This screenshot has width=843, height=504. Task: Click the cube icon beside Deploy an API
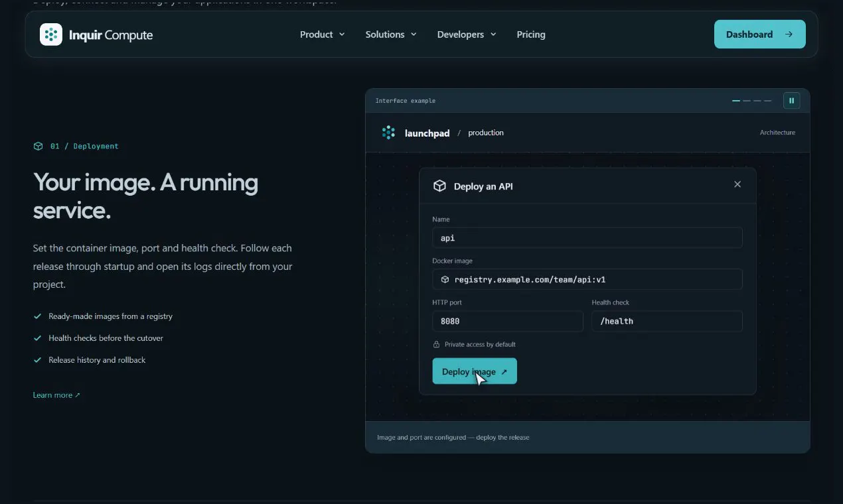point(439,186)
